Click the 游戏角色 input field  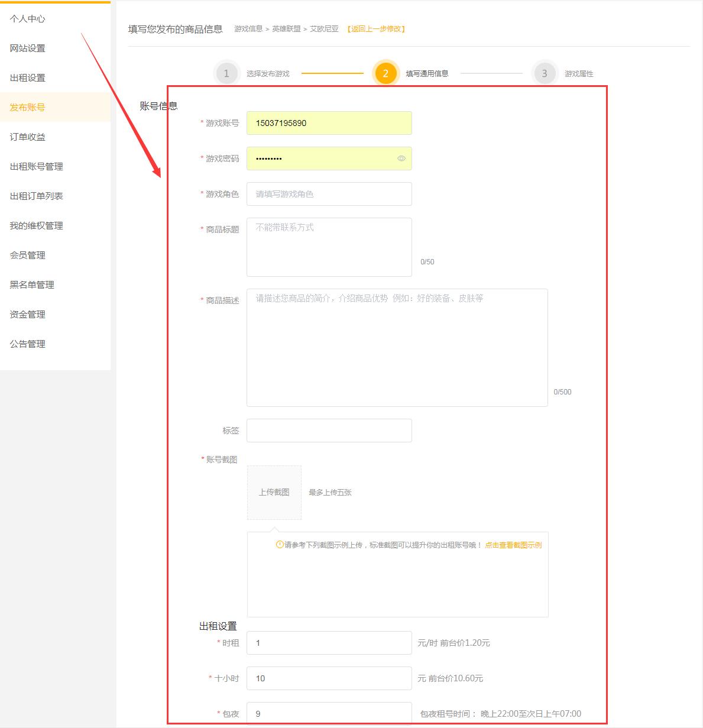329,194
